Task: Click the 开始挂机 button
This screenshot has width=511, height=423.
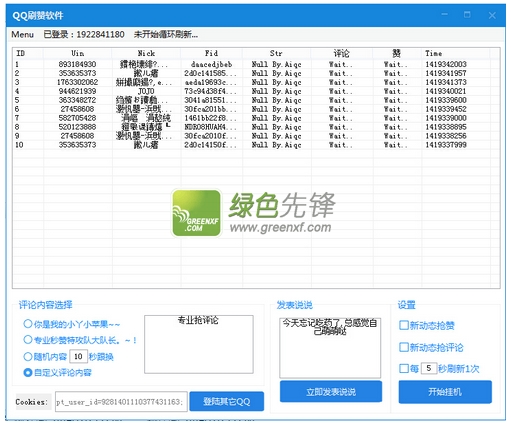Action: click(445, 392)
